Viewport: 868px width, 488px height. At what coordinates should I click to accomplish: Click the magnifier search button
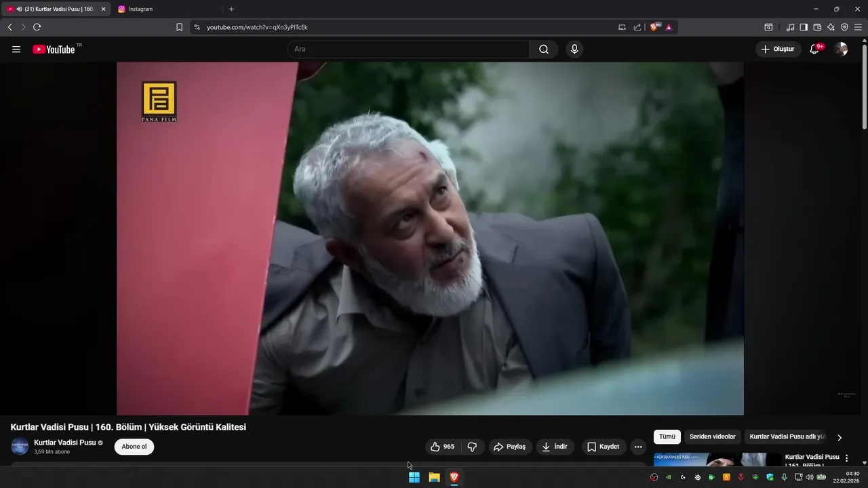(x=544, y=49)
